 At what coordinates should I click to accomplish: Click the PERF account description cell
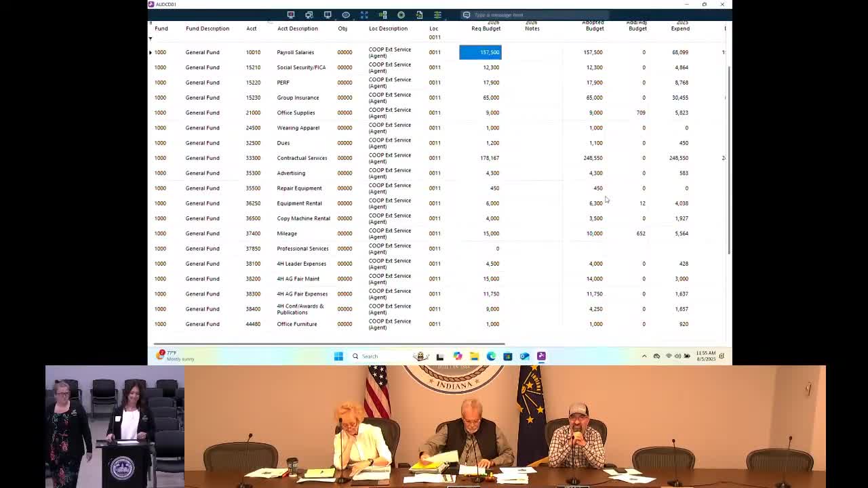tap(283, 83)
